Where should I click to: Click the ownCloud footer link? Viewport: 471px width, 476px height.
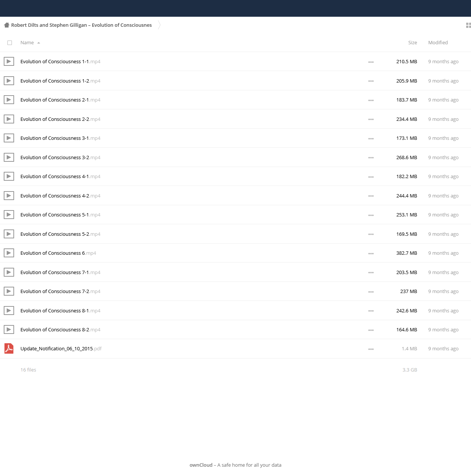point(201,465)
